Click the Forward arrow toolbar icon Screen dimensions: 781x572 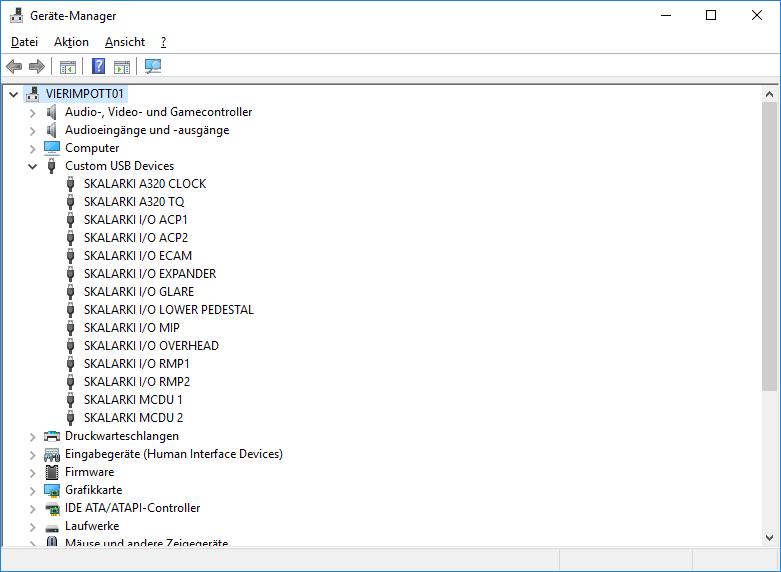click(37, 66)
